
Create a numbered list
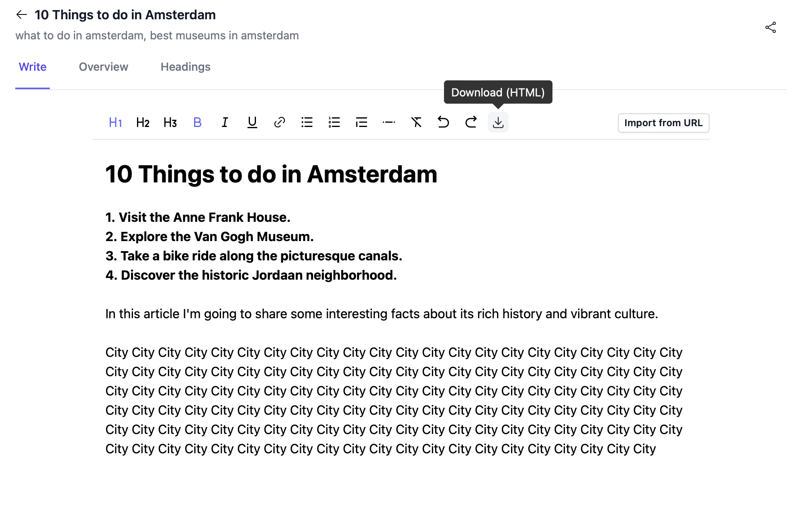(334, 123)
